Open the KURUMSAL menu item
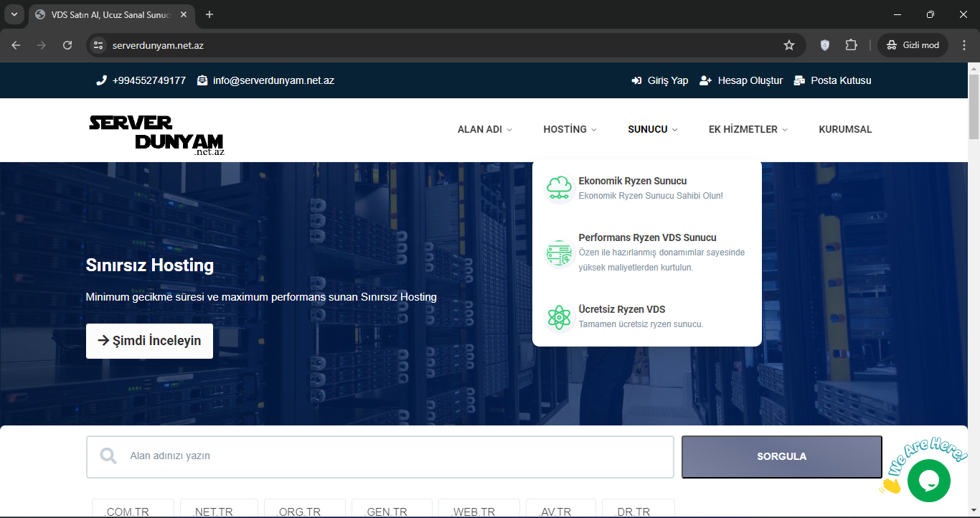The width and height of the screenshot is (980, 518). pos(845,130)
